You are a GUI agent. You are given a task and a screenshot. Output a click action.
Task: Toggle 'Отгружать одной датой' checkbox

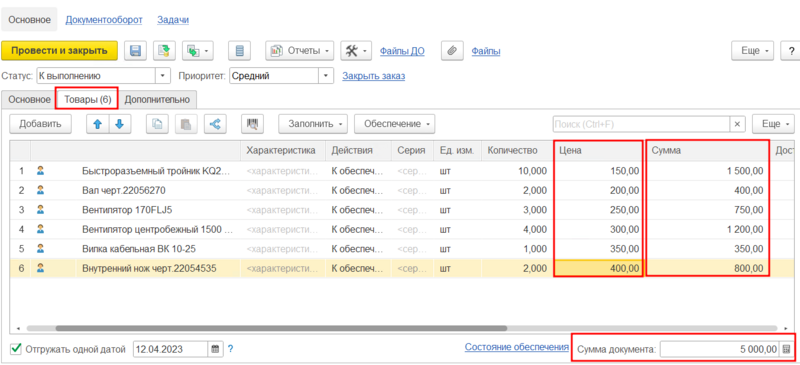click(16, 349)
